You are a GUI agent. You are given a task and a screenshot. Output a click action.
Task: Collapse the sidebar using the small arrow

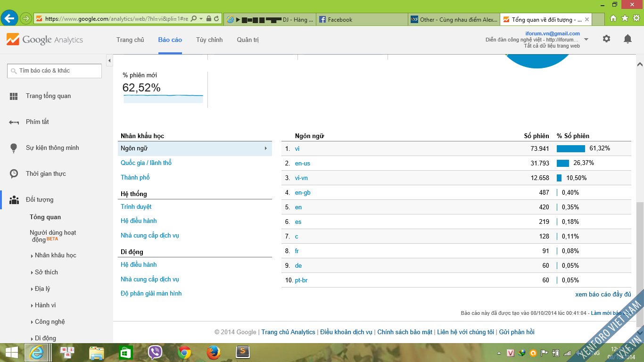point(109,61)
